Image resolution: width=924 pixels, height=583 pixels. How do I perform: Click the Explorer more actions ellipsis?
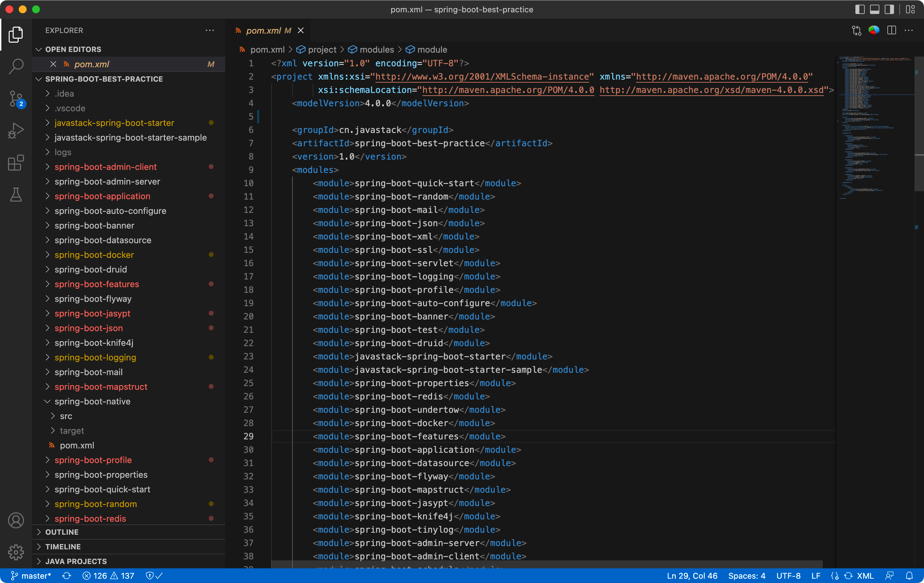(x=210, y=30)
